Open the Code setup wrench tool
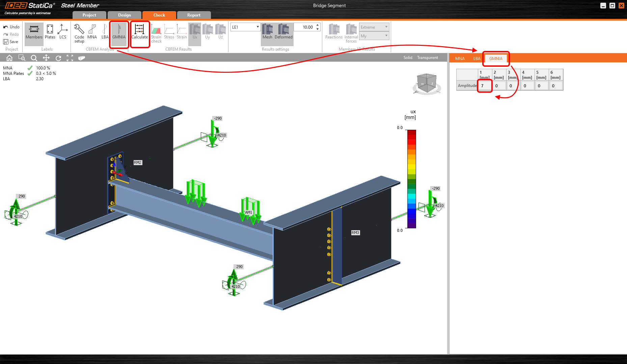Viewport: 627px width, 364px height. pyautogui.click(x=79, y=33)
